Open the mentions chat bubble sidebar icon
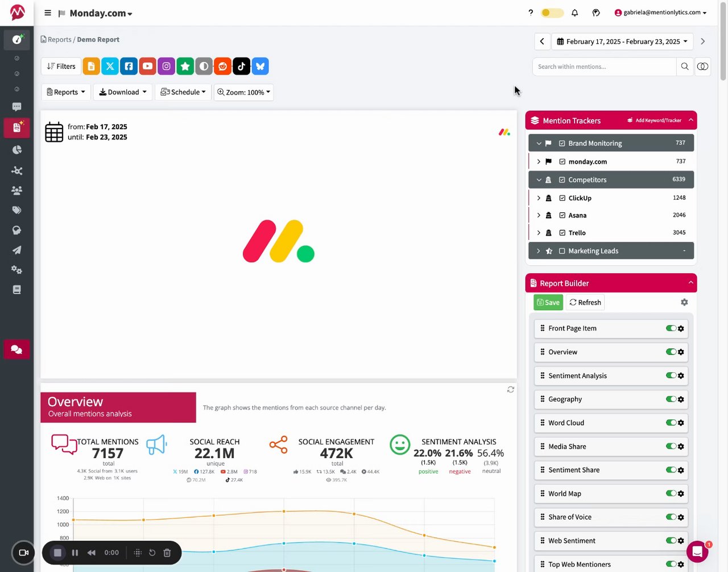 pos(16,106)
